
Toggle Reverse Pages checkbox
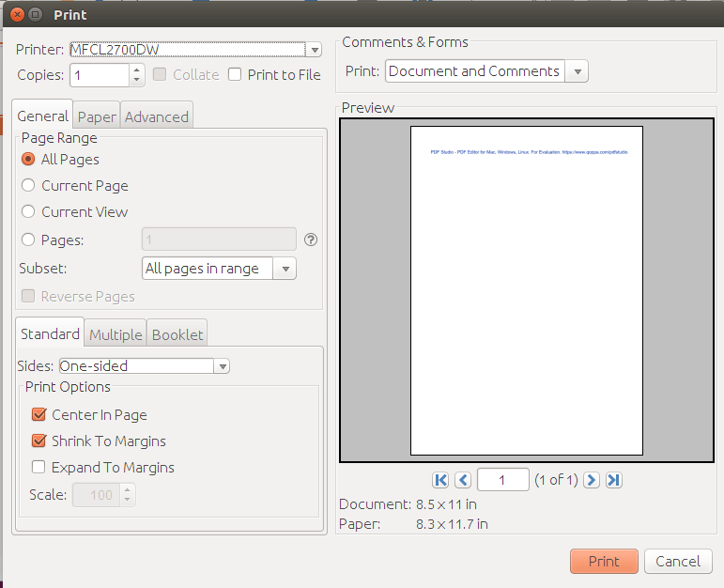coord(28,296)
